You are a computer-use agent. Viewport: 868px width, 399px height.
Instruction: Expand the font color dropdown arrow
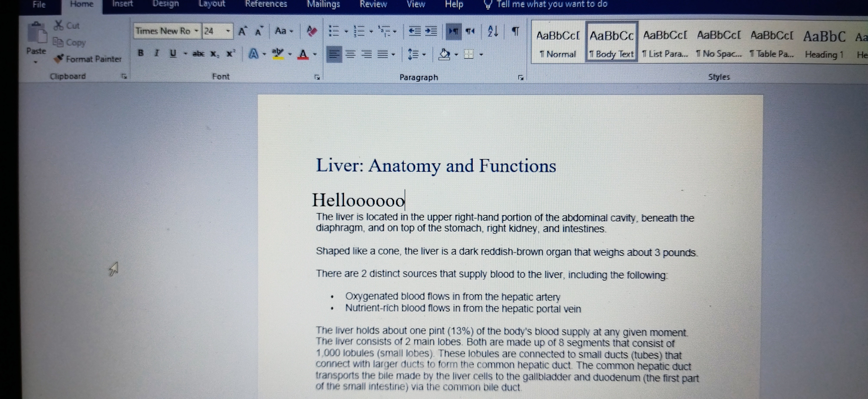[x=315, y=54]
